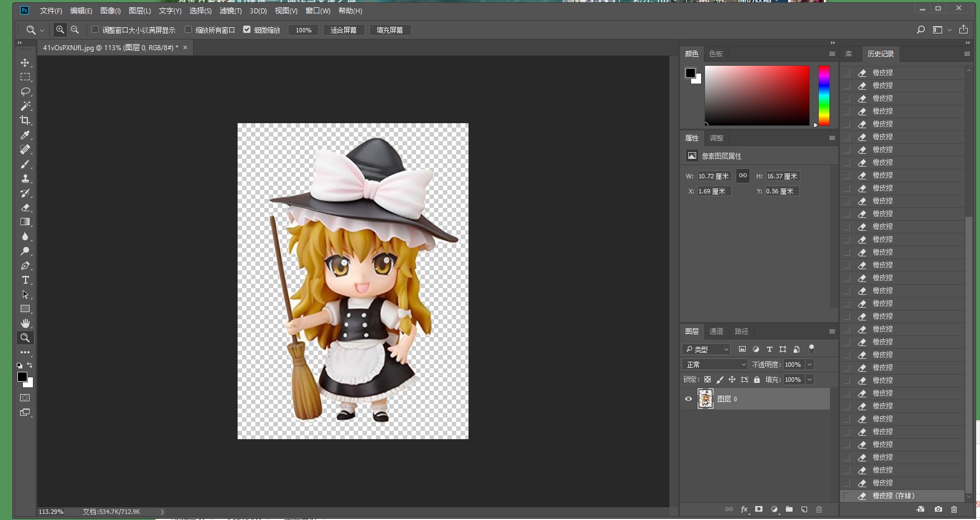Uncheck the 细微缩放 checkbox
Screen dimensions: 980x520
point(247,30)
